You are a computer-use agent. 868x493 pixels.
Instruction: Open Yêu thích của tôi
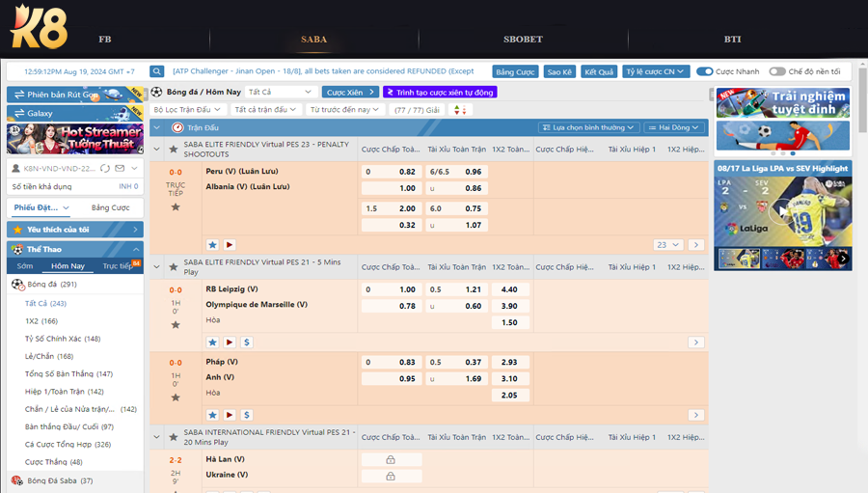[75, 230]
